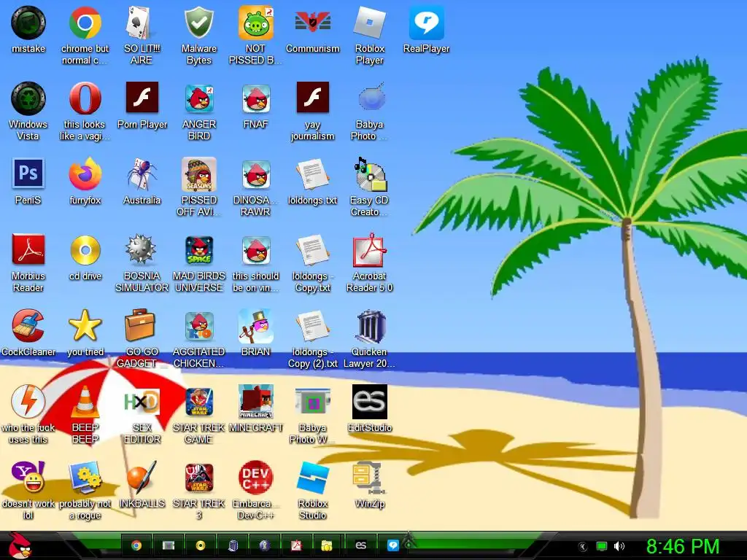
Task: Open the FNAF Angry Birds icon
Action: (x=256, y=98)
